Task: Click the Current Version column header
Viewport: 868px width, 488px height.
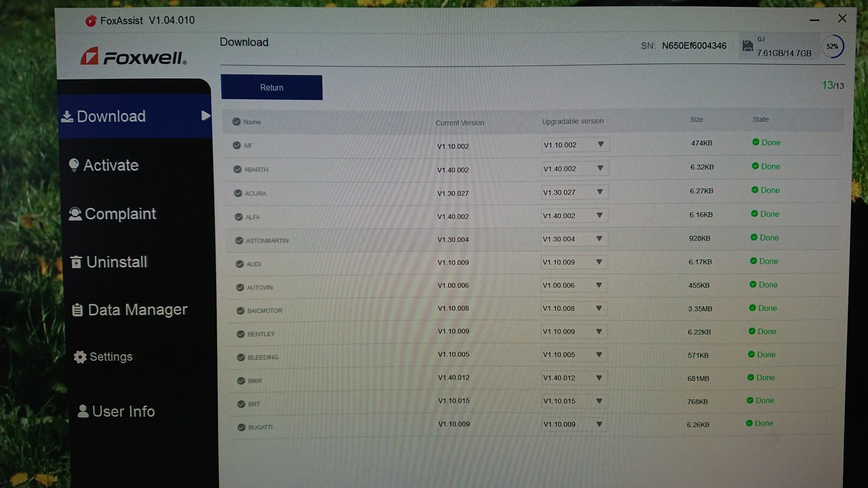Action: (460, 123)
